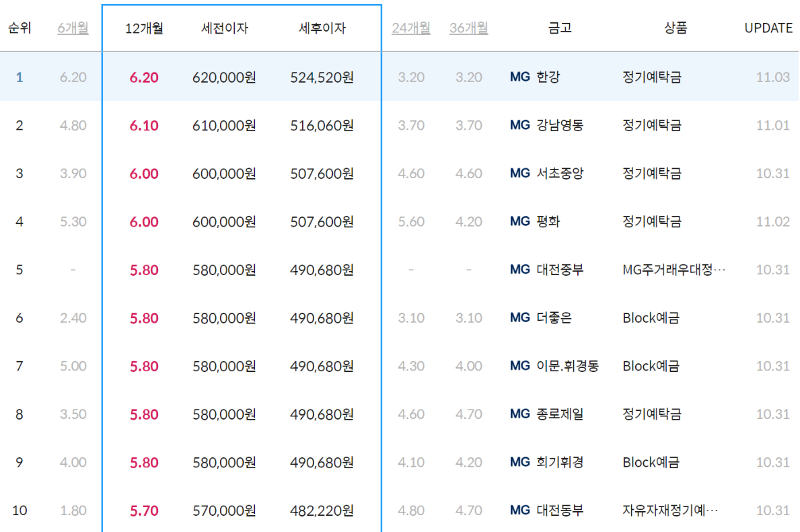Image resolution: width=800 pixels, height=532 pixels.
Task: Sort by the 24개월 column header
Action: tap(411, 28)
